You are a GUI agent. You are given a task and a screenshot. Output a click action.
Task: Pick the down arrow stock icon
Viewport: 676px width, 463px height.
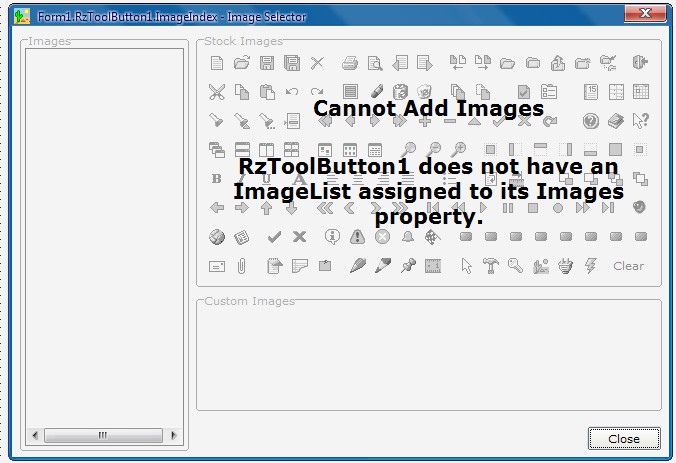(x=292, y=208)
